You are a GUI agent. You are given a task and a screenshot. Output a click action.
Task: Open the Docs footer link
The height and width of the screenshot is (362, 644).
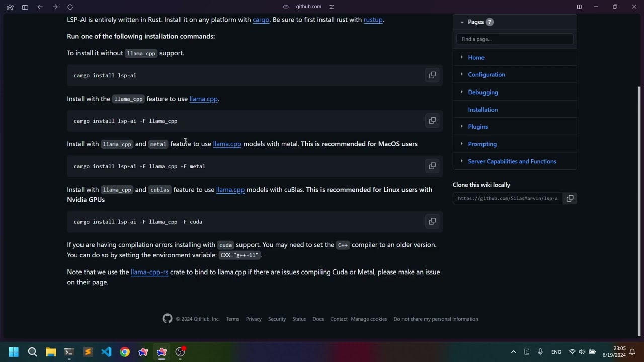point(318,319)
